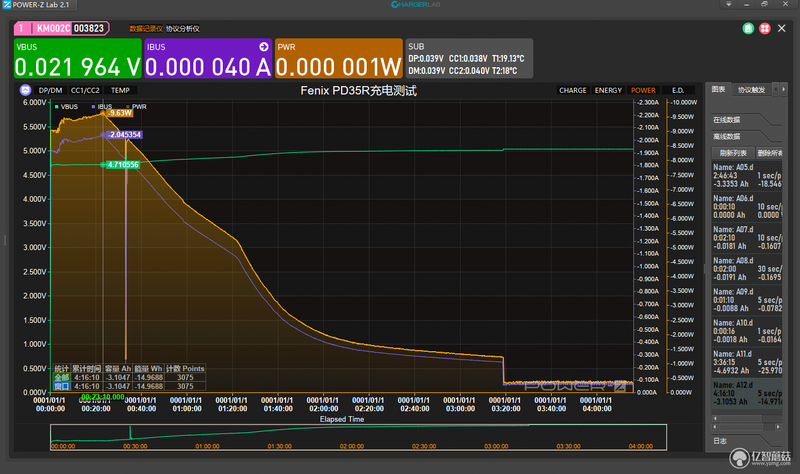Image resolution: width=800 pixels, height=474 pixels.
Task: Toggle the POWER curve option
Action: click(x=643, y=90)
